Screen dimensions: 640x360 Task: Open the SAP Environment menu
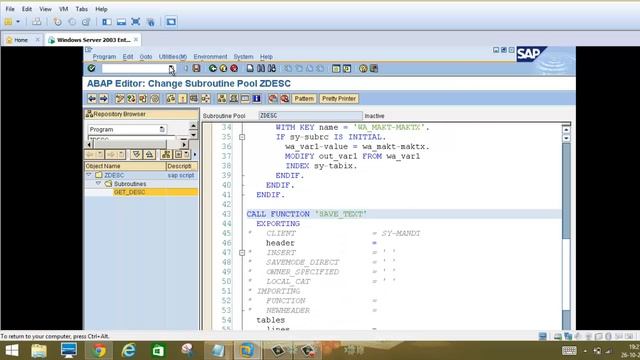pyautogui.click(x=210, y=57)
